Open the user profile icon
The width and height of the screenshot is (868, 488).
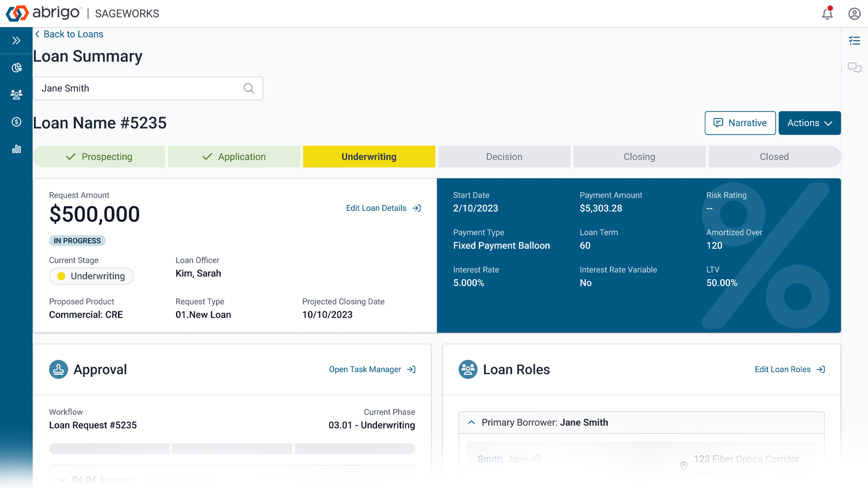(854, 14)
